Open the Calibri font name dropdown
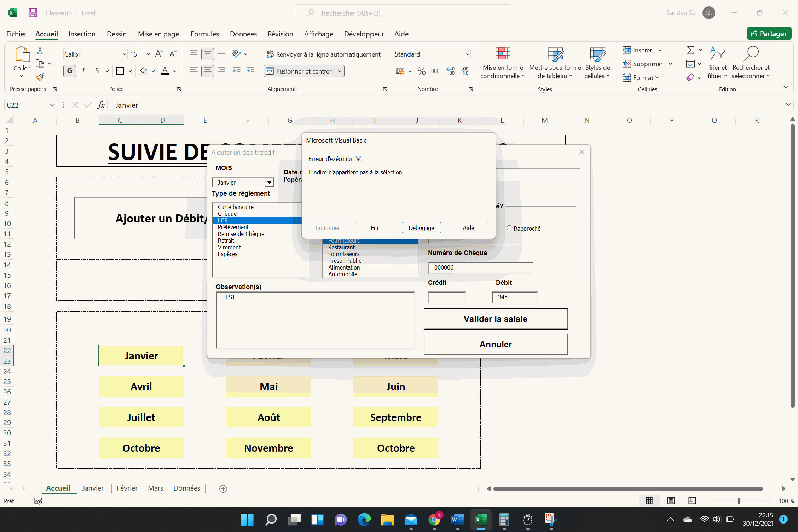Viewport: 798px width, 532px height. (x=124, y=54)
